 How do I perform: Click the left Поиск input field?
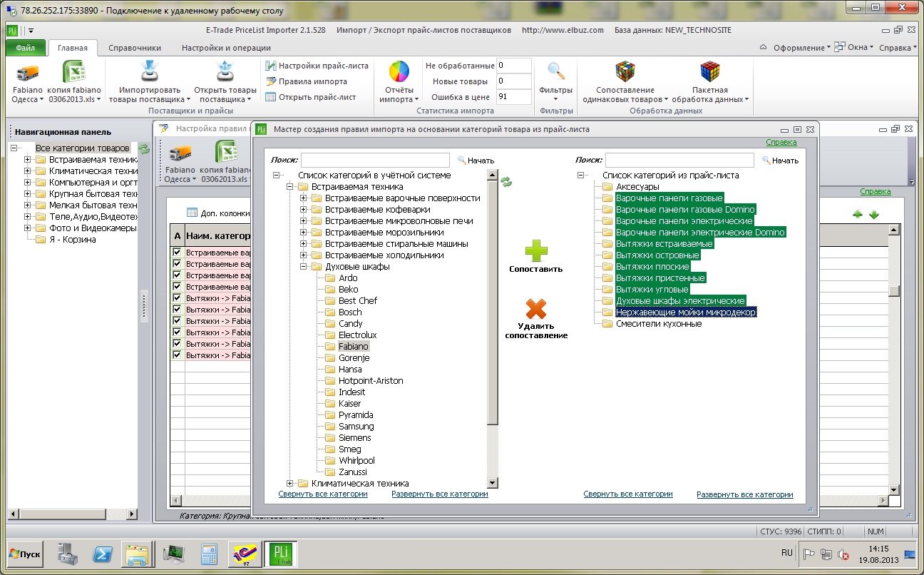coord(375,161)
